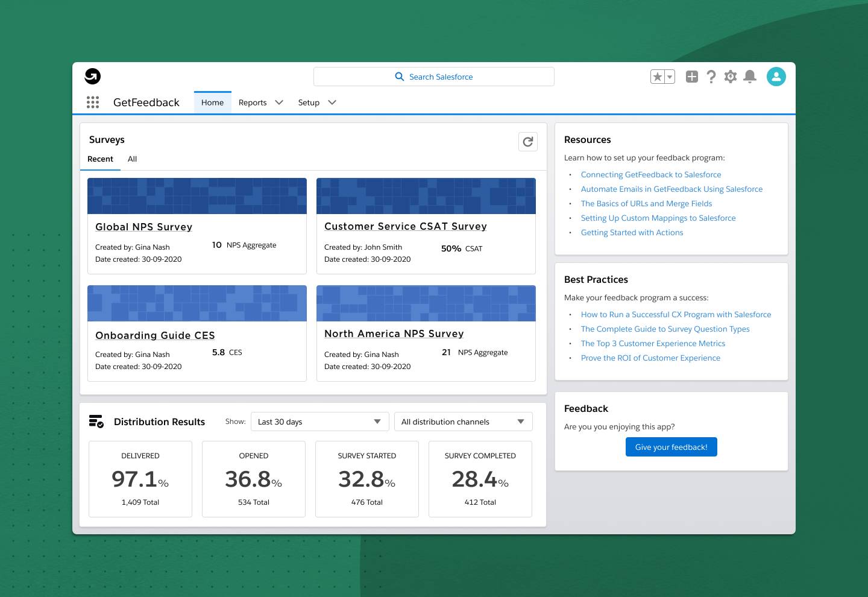The image size is (868, 597).
Task: Open How to Run a Successful CX Program
Action: coord(676,314)
